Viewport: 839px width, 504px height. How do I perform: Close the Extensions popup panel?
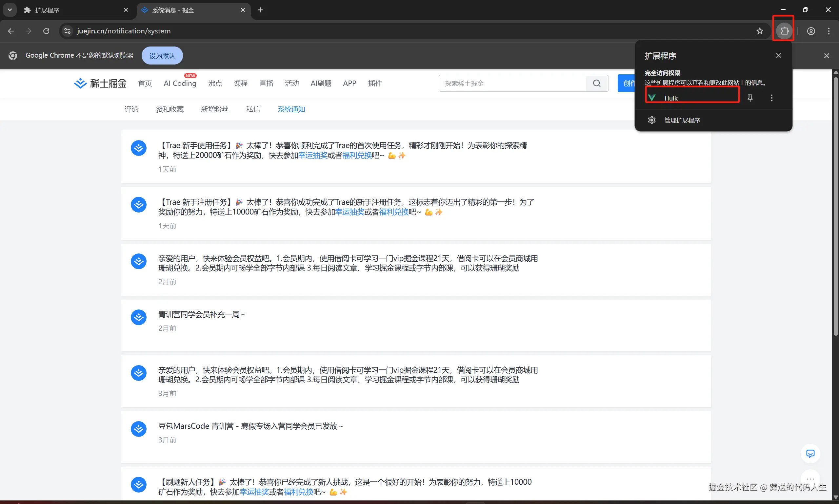tap(778, 55)
